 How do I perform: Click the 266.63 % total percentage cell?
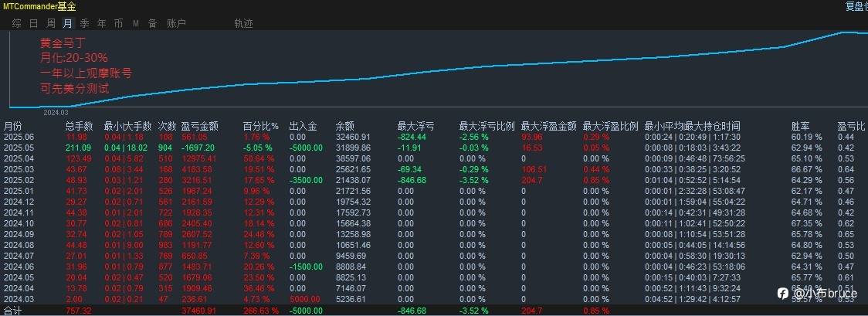pos(261,311)
